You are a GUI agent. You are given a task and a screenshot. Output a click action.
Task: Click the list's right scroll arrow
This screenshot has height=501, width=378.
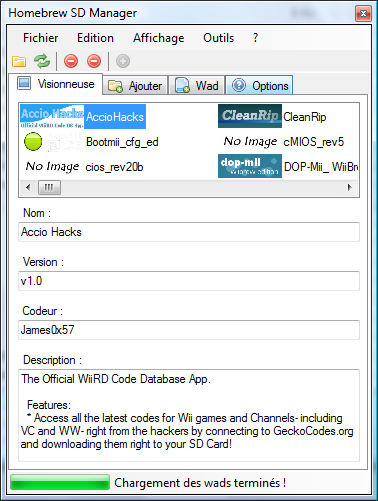(x=350, y=187)
